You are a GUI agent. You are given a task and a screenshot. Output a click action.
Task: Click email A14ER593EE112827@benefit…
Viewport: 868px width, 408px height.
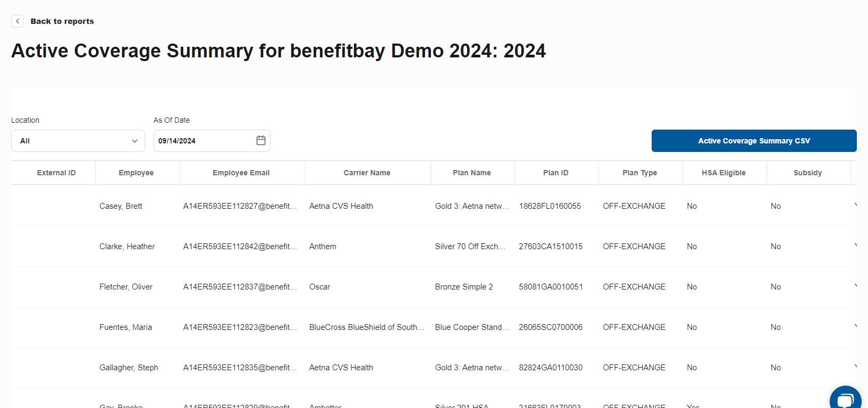[240, 206]
